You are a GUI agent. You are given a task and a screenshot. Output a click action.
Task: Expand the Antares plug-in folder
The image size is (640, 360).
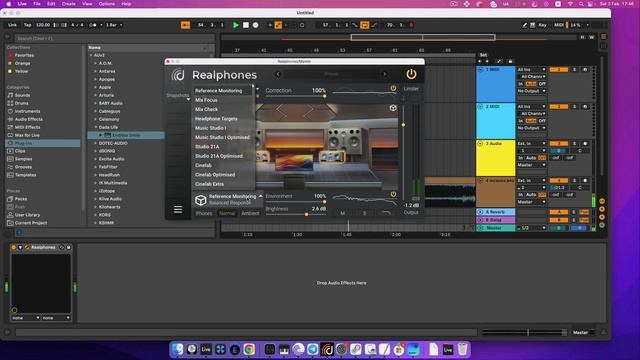(x=96, y=71)
